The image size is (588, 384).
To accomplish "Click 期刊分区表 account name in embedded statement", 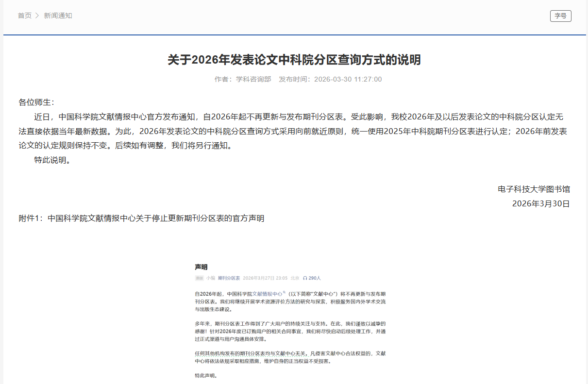I will [229, 278].
